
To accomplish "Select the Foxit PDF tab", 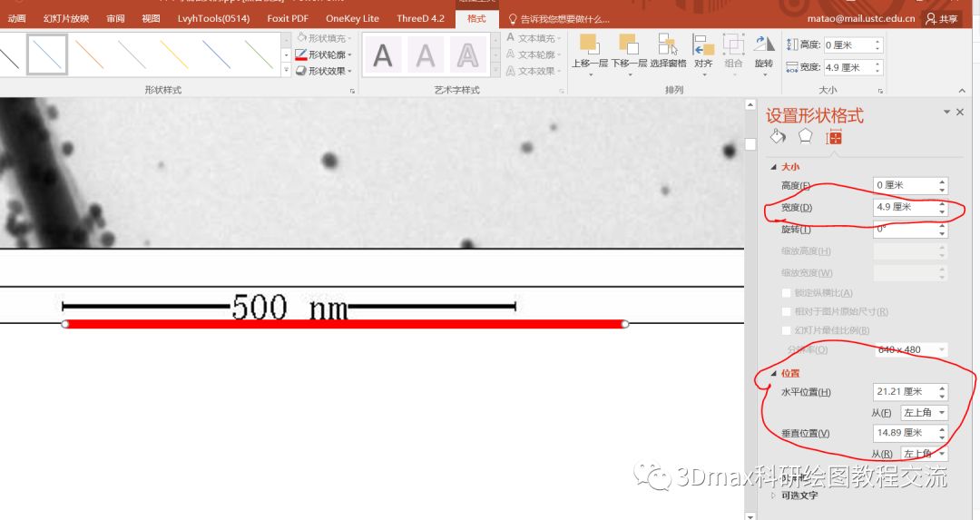I will (288, 18).
